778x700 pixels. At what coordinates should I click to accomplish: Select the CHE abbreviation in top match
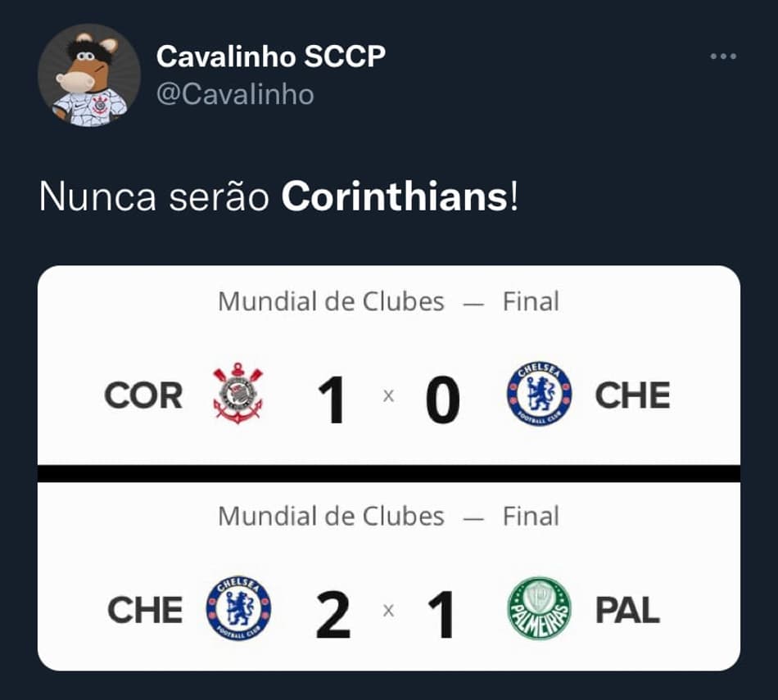[632, 395]
